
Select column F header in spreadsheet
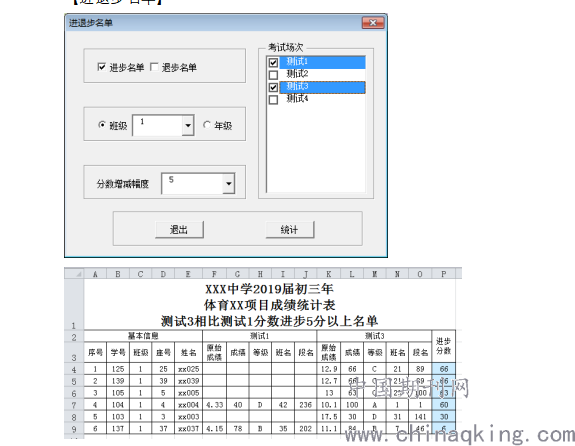[x=215, y=274]
